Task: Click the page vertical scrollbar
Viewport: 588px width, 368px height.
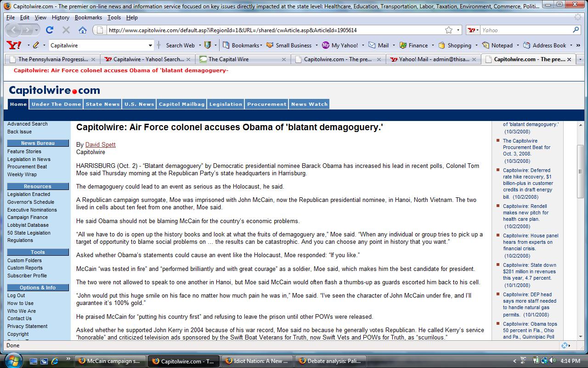Action: click(x=580, y=230)
